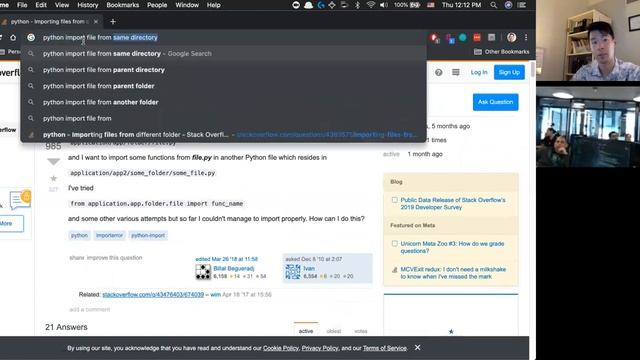Open the File menu

point(22,5)
